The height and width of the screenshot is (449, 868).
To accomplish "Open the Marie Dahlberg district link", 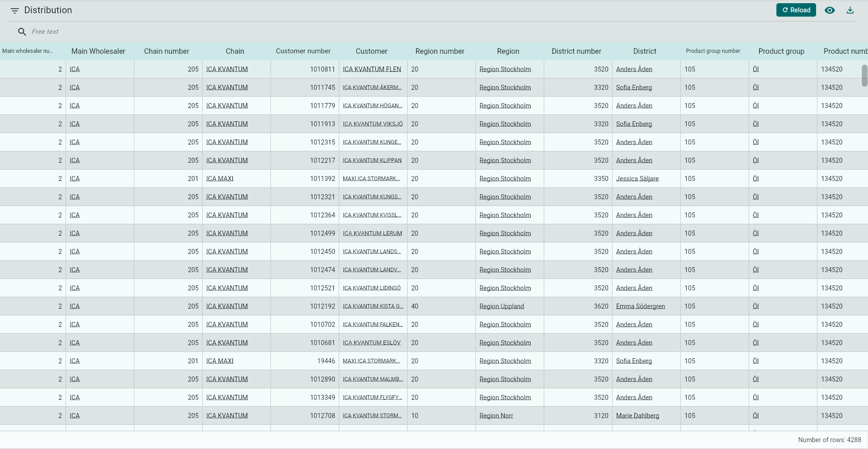I will pyautogui.click(x=638, y=416).
